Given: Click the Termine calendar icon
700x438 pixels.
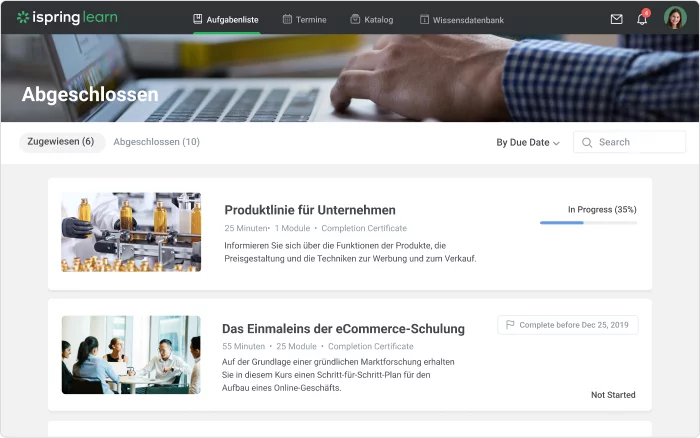Looking at the screenshot, I should (x=287, y=19).
